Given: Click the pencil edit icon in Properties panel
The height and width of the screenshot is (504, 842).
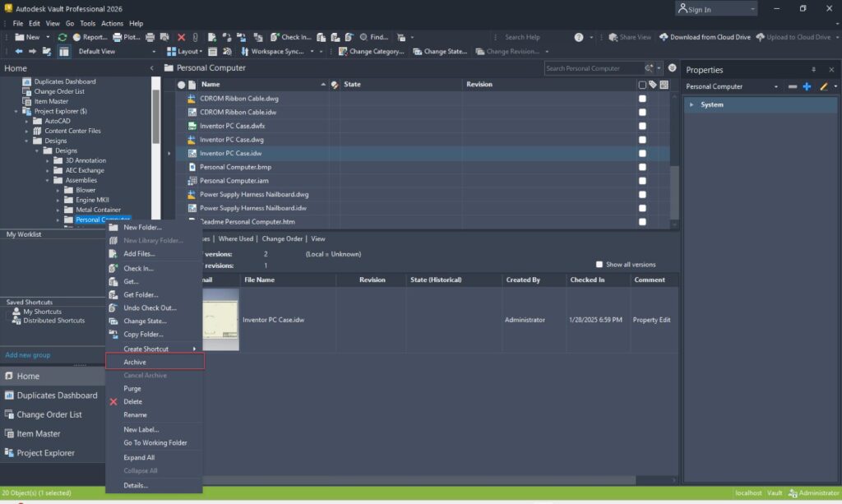Looking at the screenshot, I should click(824, 86).
